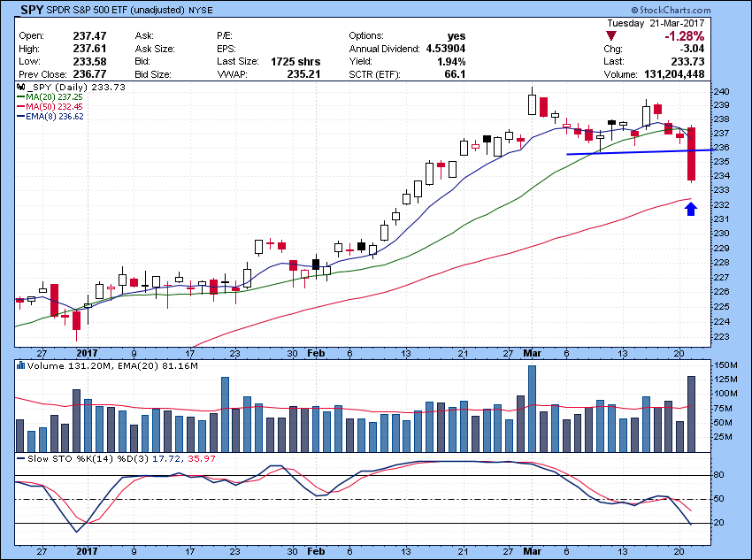Click the stochastic %K value 17.72
Screen dimensions: 752x560
coord(166,459)
